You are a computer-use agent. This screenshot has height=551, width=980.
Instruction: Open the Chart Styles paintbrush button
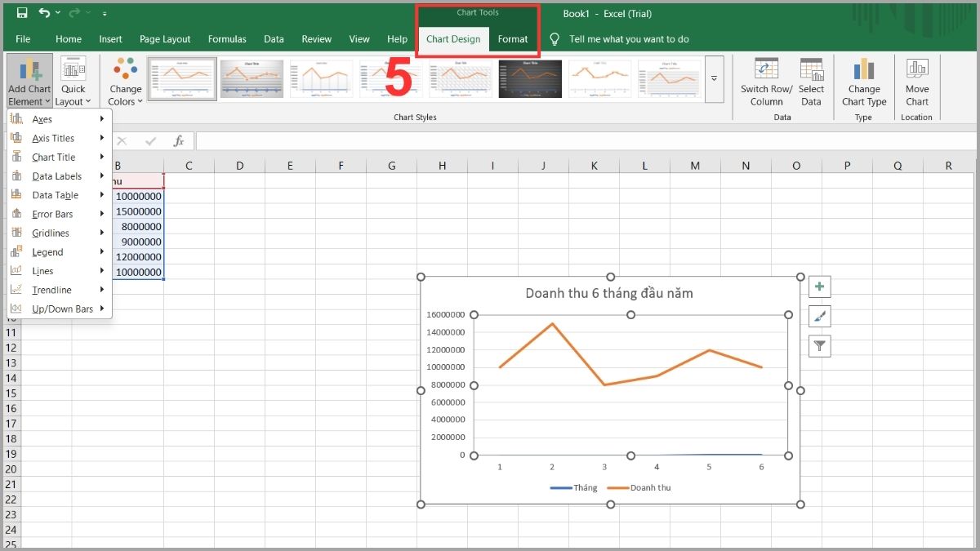pos(820,317)
